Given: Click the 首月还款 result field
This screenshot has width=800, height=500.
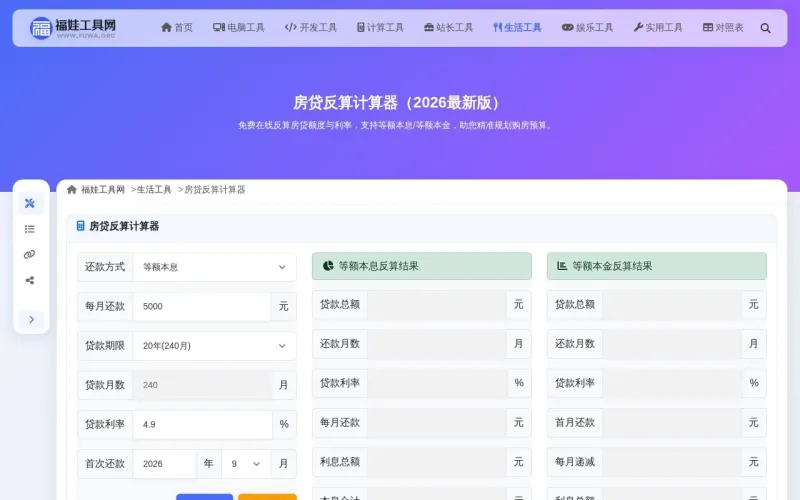Looking at the screenshot, I should 671,422.
